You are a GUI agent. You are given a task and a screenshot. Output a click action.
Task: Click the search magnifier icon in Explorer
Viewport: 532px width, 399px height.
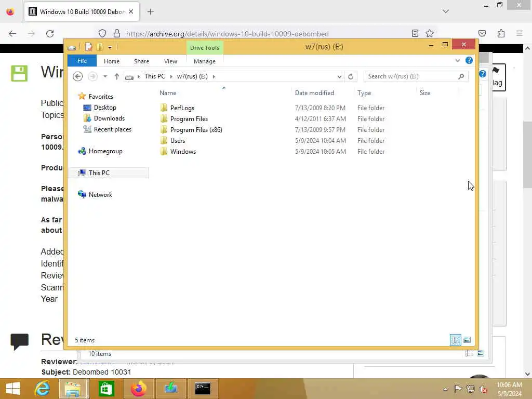click(x=461, y=76)
